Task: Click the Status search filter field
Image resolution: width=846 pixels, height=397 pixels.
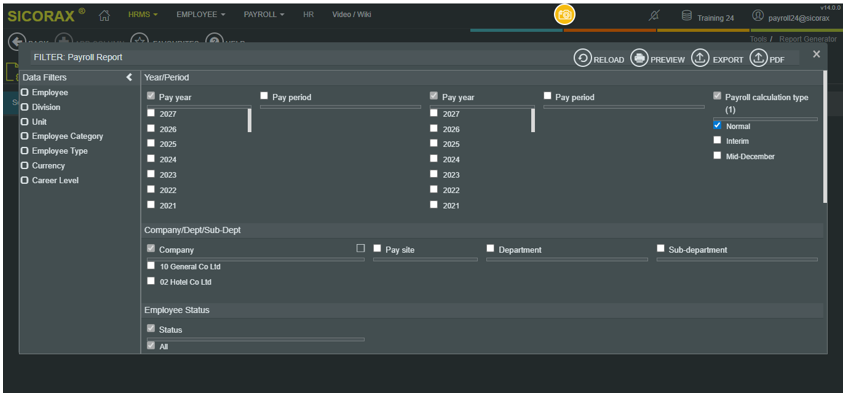Action: [x=256, y=339]
